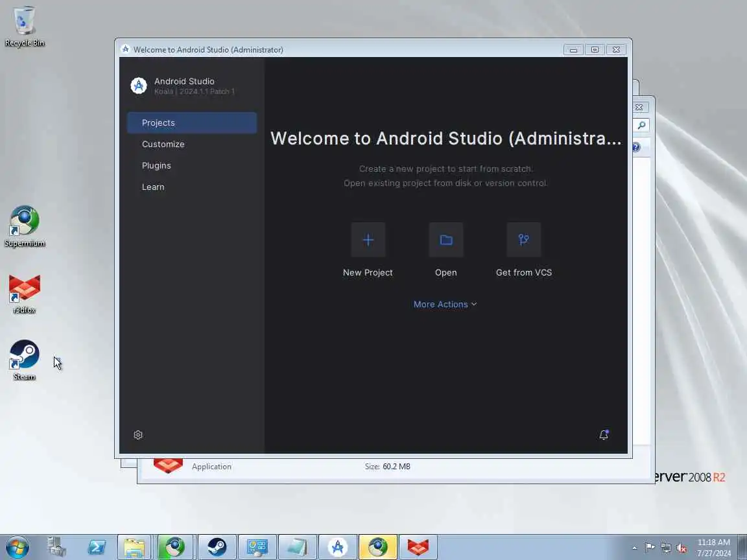Click the control panel taskbar icon
The height and width of the screenshot is (560, 747).
click(x=257, y=547)
